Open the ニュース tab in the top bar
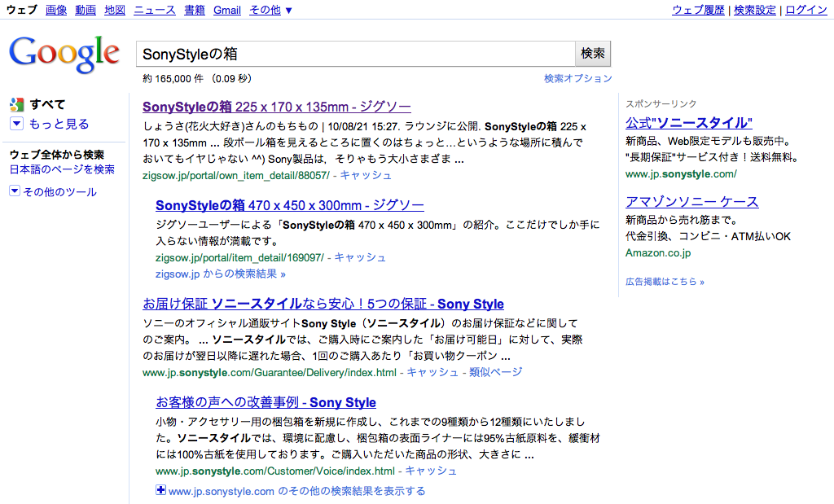The width and height of the screenshot is (834, 504). coord(154,10)
